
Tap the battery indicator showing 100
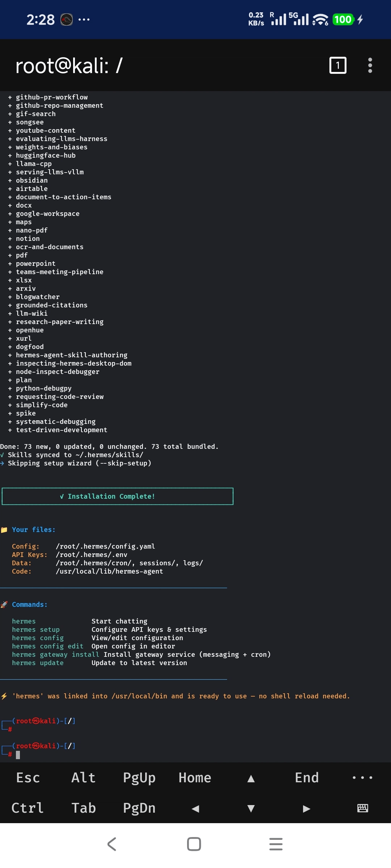[x=343, y=20]
